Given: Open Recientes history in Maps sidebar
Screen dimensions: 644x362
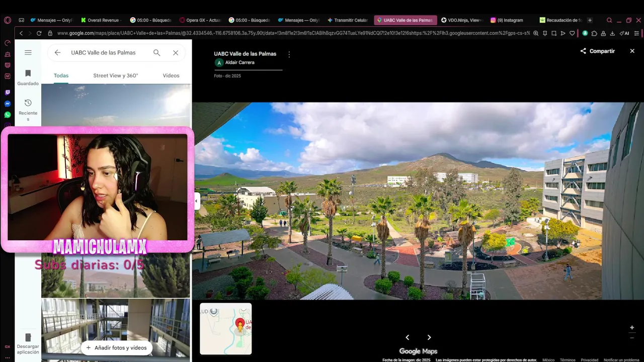Looking at the screenshot, I should click(x=28, y=110).
